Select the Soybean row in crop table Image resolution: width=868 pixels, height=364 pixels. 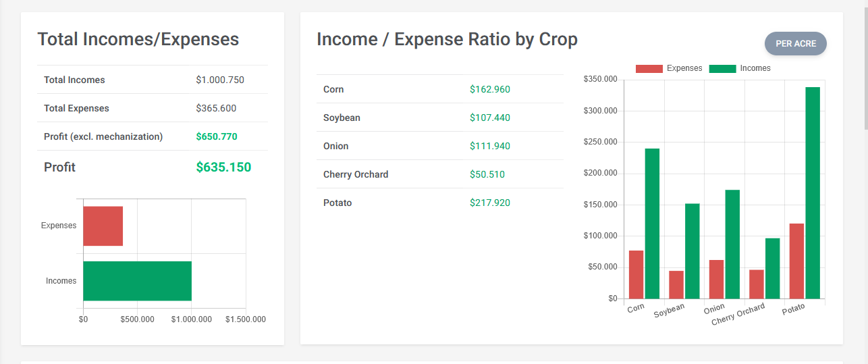tap(439, 118)
